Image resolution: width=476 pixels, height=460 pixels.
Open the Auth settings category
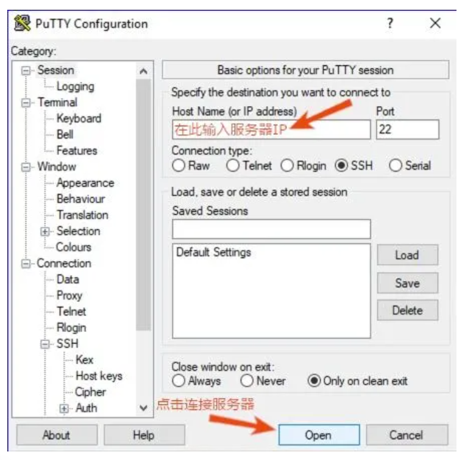pyautogui.click(x=86, y=408)
